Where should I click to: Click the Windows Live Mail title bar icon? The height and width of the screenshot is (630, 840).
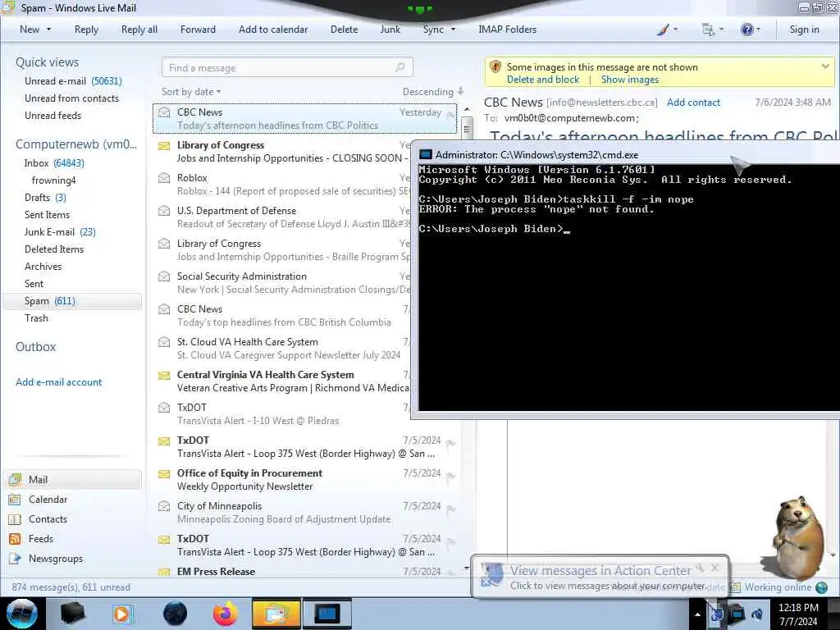point(8,7)
